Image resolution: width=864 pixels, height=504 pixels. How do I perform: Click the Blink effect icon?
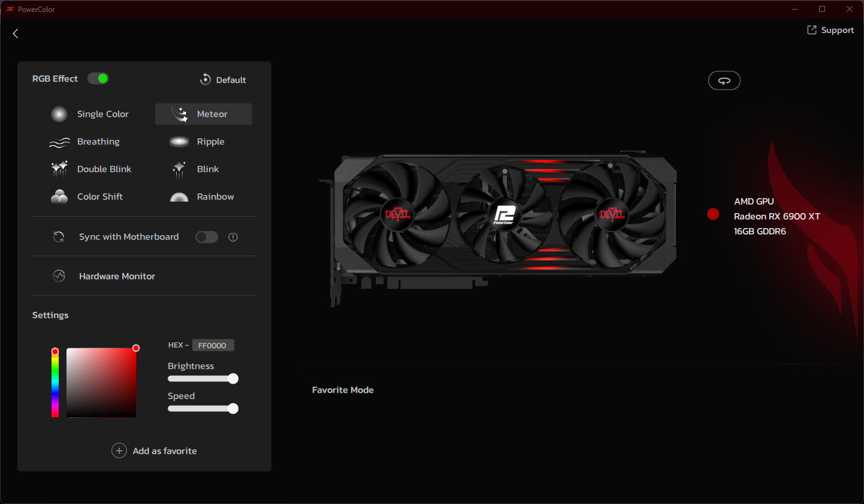179,169
